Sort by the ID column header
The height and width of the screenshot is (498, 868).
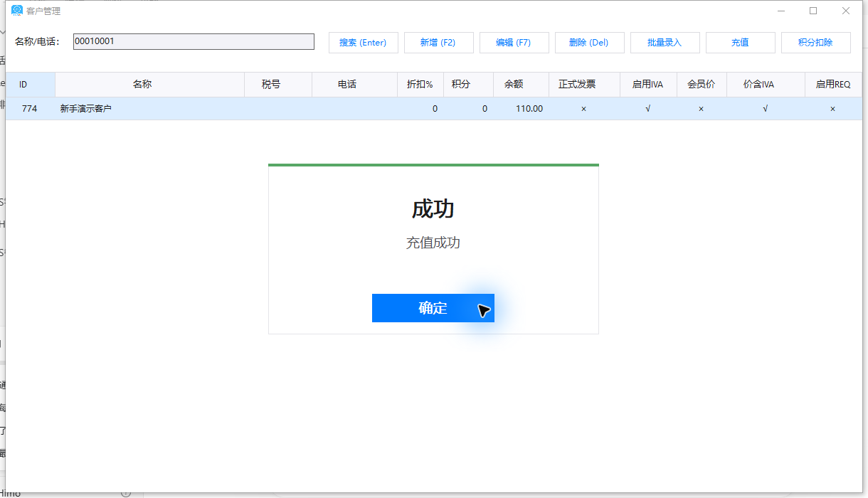pyautogui.click(x=31, y=85)
